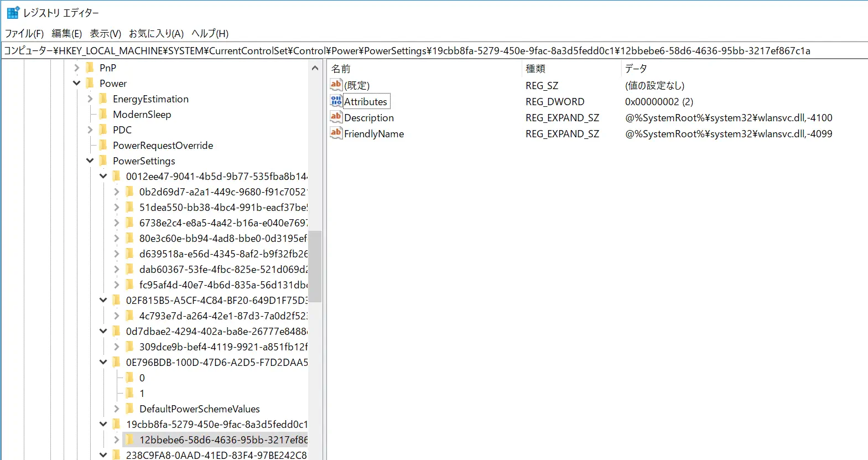Click the string icon beside Description
This screenshot has width=868, height=460.
pos(336,117)
